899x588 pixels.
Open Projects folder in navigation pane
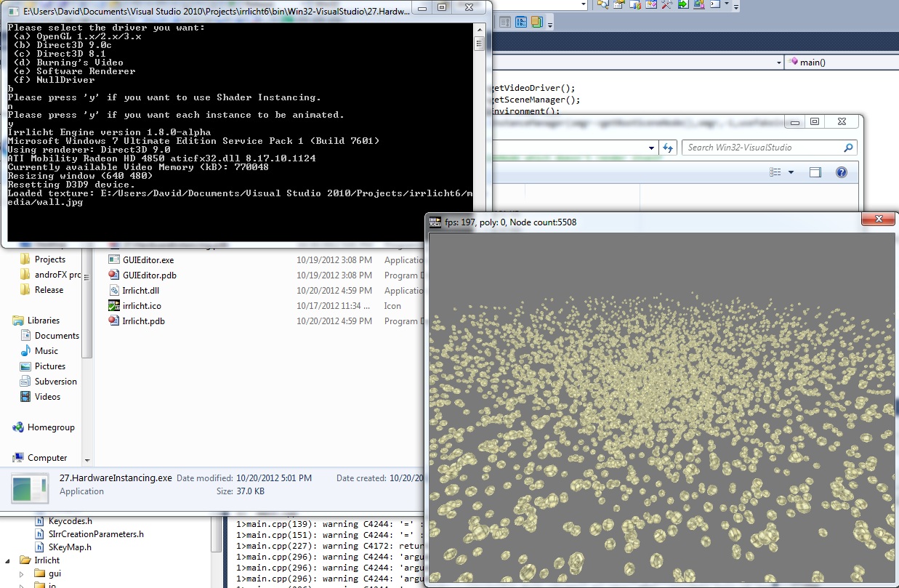click(x=49, y=259)
